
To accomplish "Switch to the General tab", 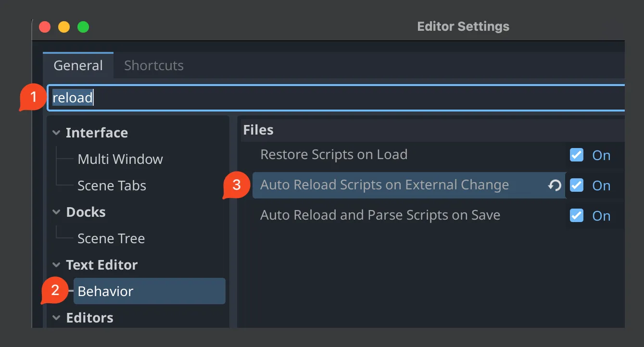I will [78, 65].
